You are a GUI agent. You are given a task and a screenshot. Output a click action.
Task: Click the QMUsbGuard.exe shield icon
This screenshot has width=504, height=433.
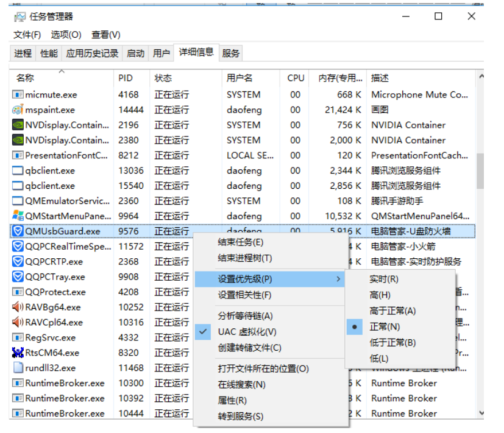point(18,231)
